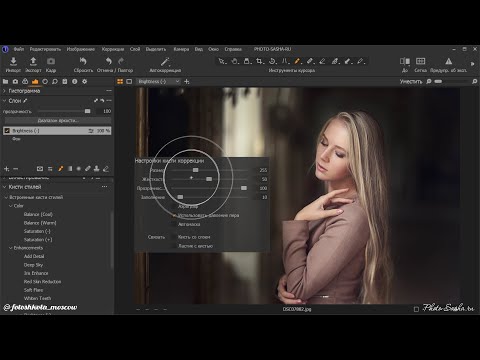
Task: Click the Кадр camera capture icon
Action: point(51,61)
